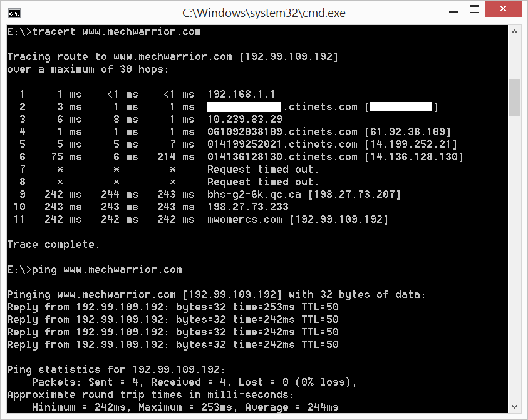Screen dimensions: 528x420
Task: Click the scrollbar up arrow
Action: click(514, 32)
